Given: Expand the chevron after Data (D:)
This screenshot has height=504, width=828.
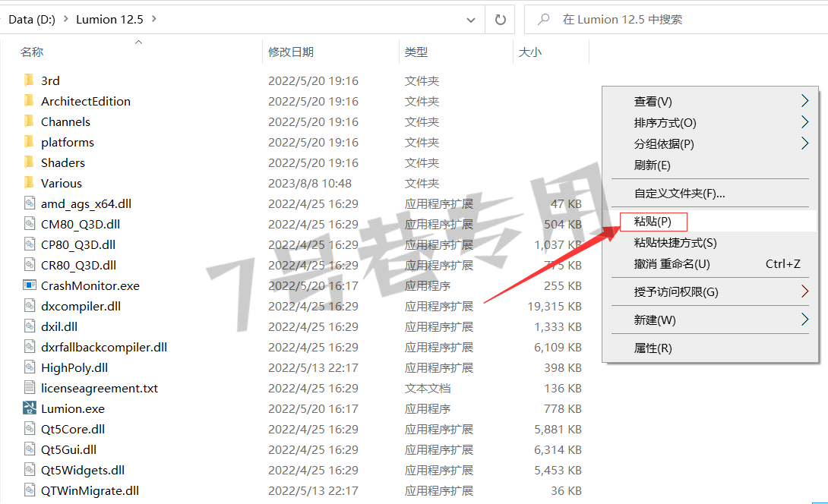Looking at the screenshot, I should (66, 19).
